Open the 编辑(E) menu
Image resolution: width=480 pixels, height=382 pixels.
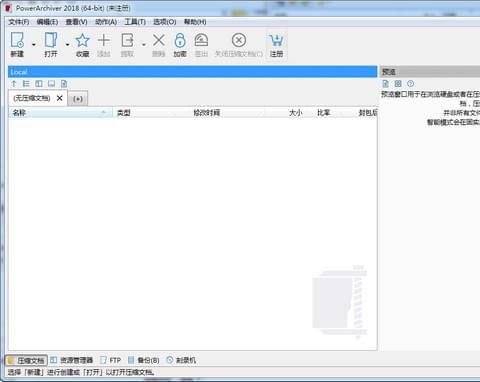47,22
